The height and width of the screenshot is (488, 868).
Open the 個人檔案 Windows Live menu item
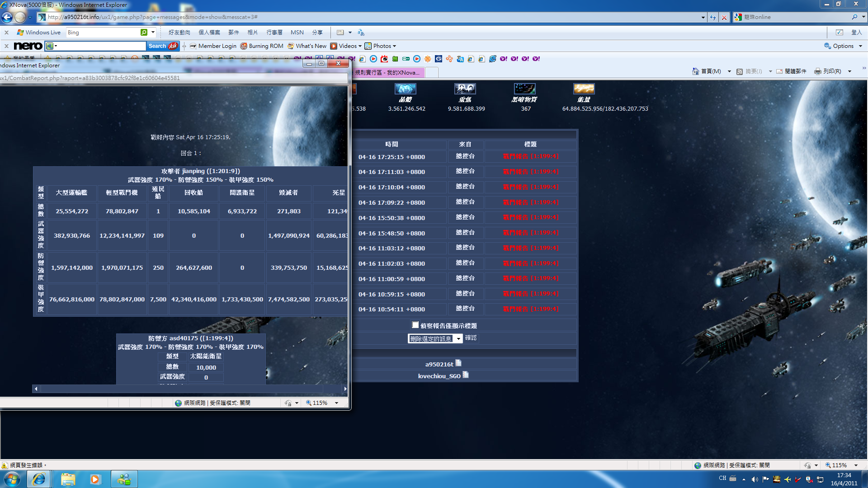coord(209,33)
